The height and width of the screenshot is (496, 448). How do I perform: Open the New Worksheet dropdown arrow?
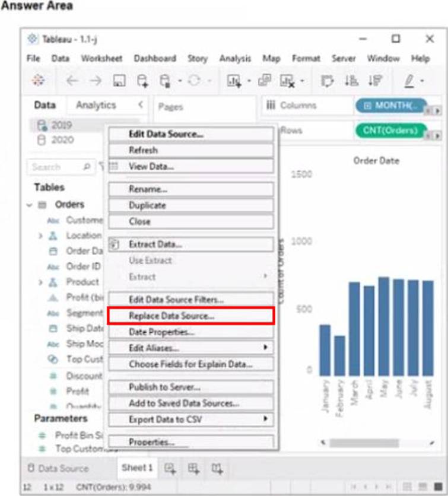tap(249, 81)
